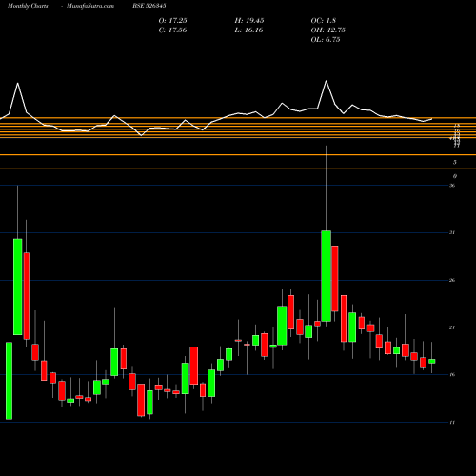Click the tallest green candle topping at 31
The image size is (476, 476).
pos(326,276)
